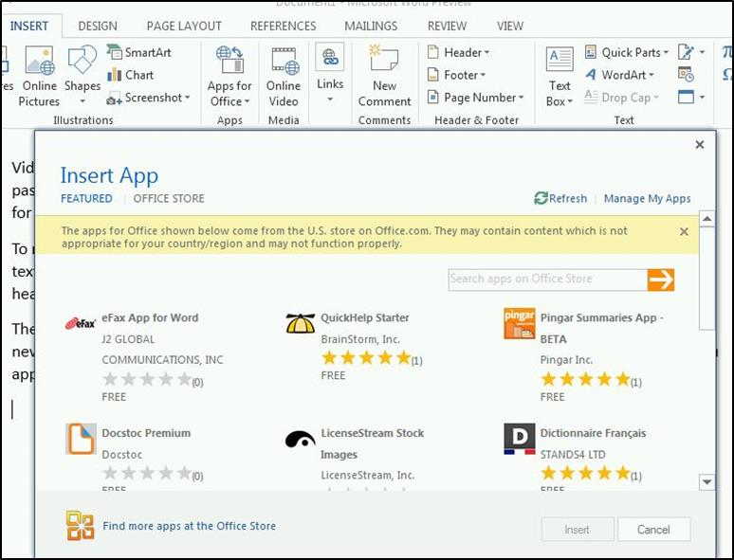Image resolution: width=734 pixels, height=560 pixels.
Task: Follow Find more apps at Office Store
Action: [x=189, y=526]
